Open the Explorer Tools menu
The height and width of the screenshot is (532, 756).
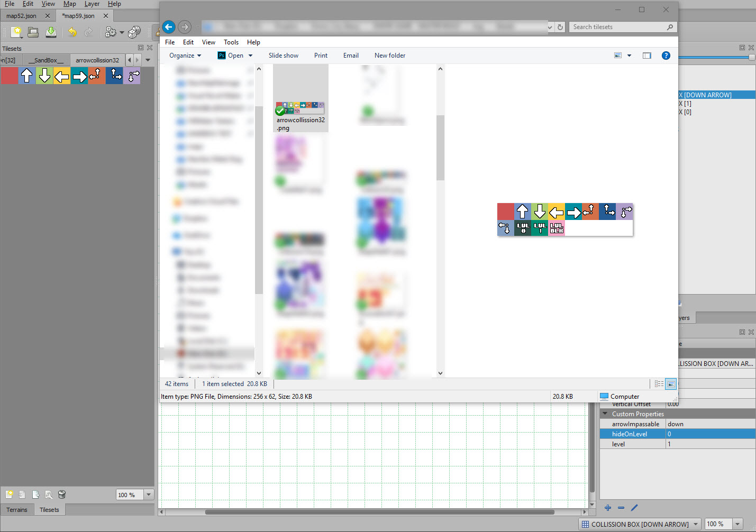(x=231, y=42)
